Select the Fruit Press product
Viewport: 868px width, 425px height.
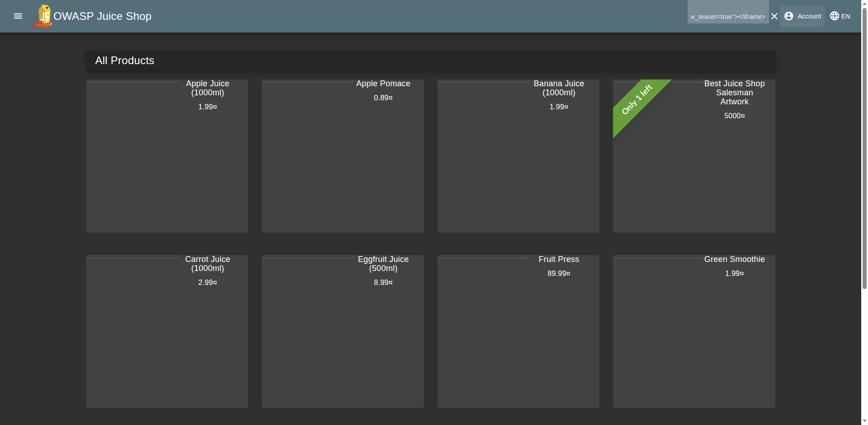[518, 331]
